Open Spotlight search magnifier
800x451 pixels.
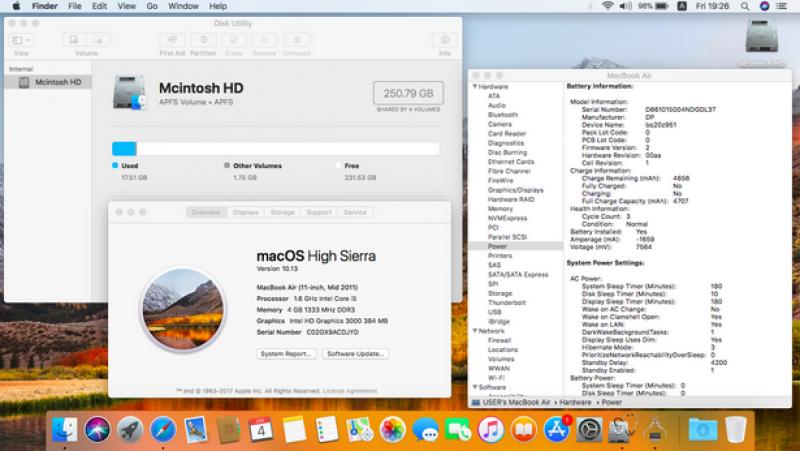pos(745,6)
